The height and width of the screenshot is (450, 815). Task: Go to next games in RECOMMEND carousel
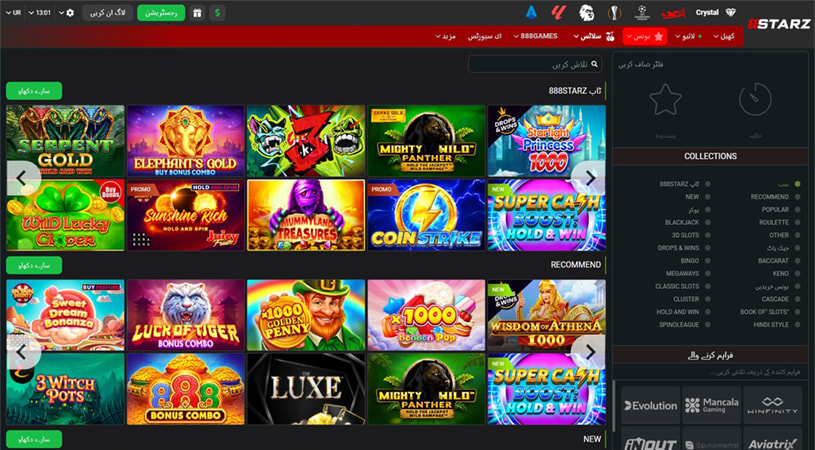tap(589, 353)
